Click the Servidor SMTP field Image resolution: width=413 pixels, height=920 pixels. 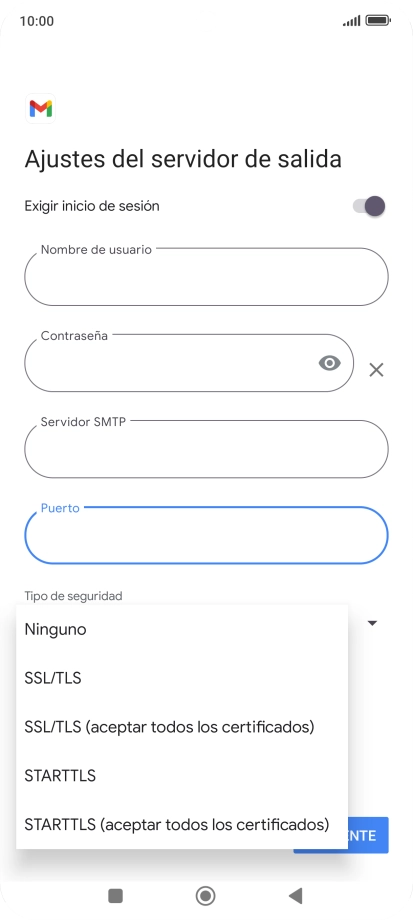click(x=206, y=449)
